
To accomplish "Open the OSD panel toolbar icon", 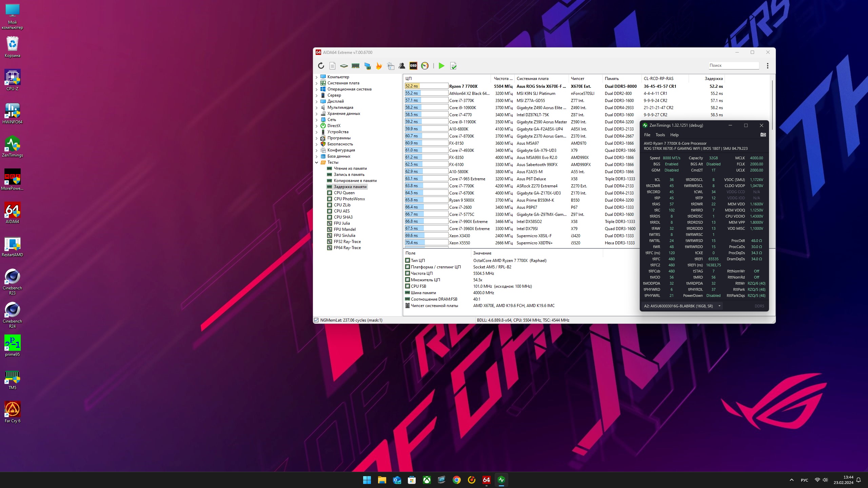I will click(413, 66).
